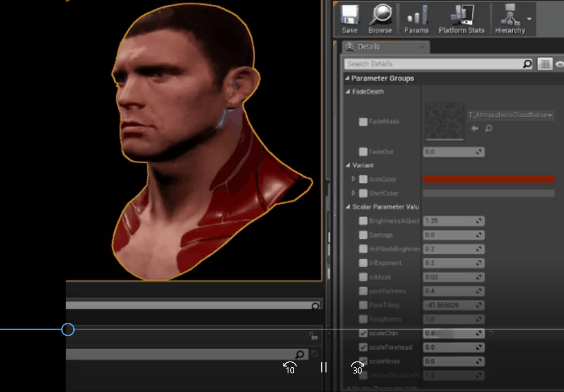Image resolution: width=564 pixels, height=392 pixels.
Task: Click the VertexDisplacePower value 1.5 field
Action: (453, 375)
